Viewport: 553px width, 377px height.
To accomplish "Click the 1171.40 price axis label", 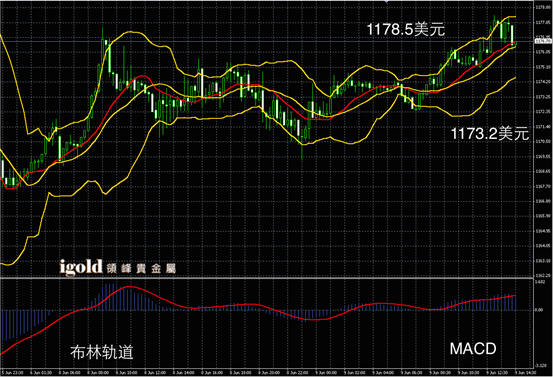I will (x=543, y=126).
